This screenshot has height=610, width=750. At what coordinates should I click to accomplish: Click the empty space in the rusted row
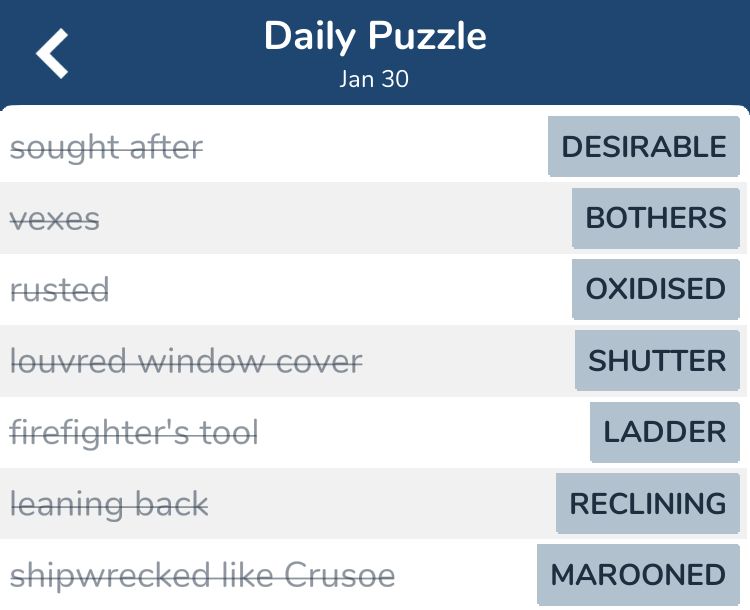(x=340, y=290)
